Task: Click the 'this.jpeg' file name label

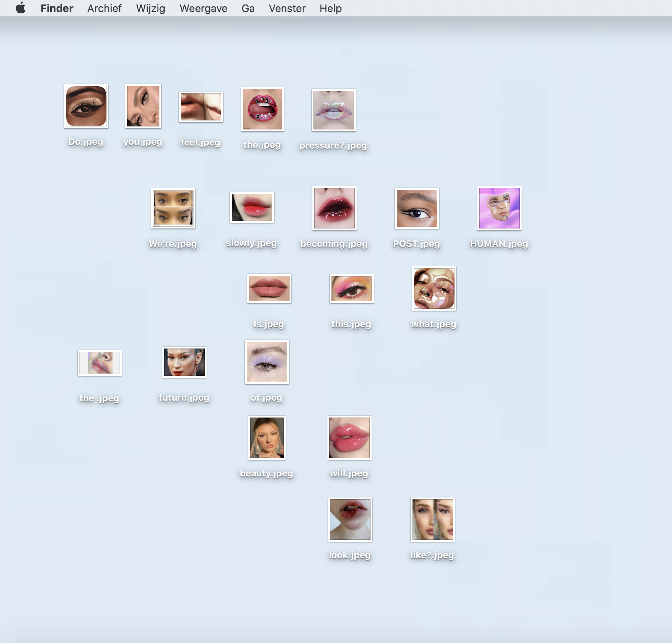Action: pos(351,324)
